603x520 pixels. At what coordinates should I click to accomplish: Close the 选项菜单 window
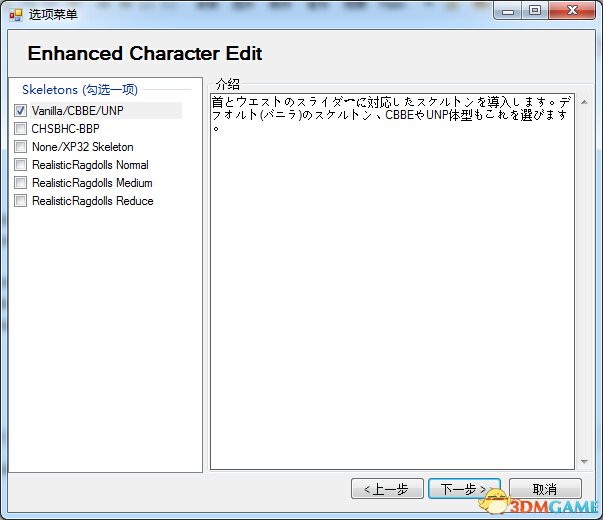coord(572,11)
